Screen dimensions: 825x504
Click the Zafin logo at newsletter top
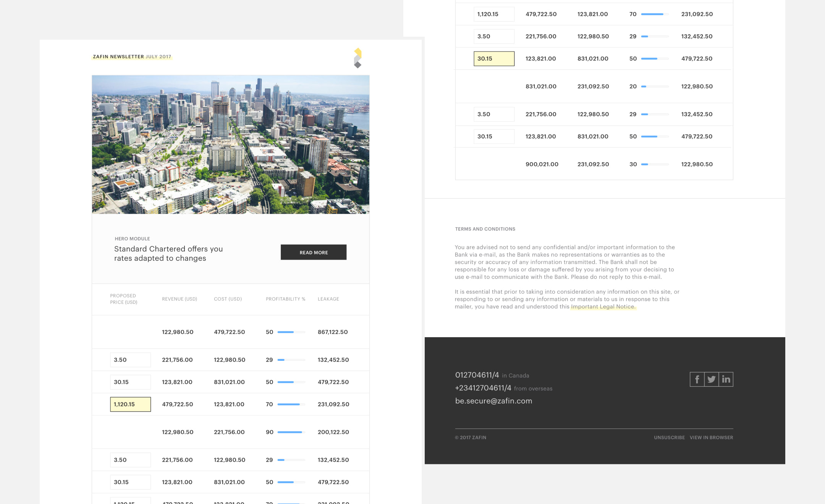(357, 58)
